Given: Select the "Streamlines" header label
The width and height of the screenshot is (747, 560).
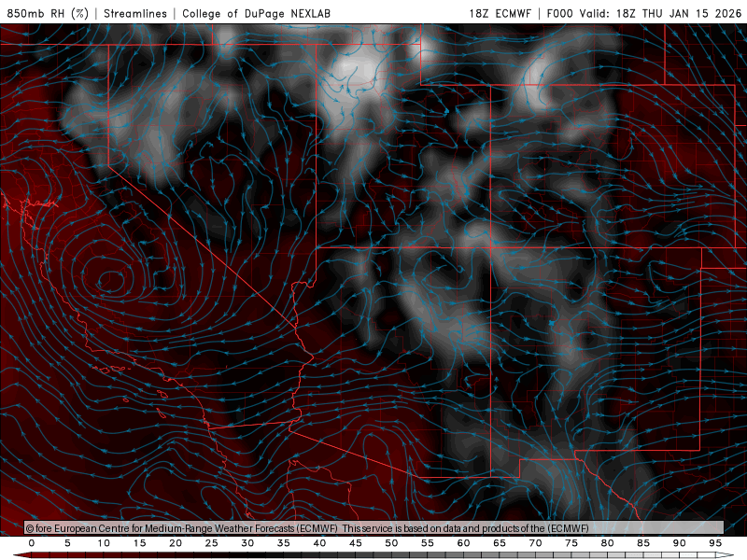Looking at the screenshot, I should click(135, 13).
